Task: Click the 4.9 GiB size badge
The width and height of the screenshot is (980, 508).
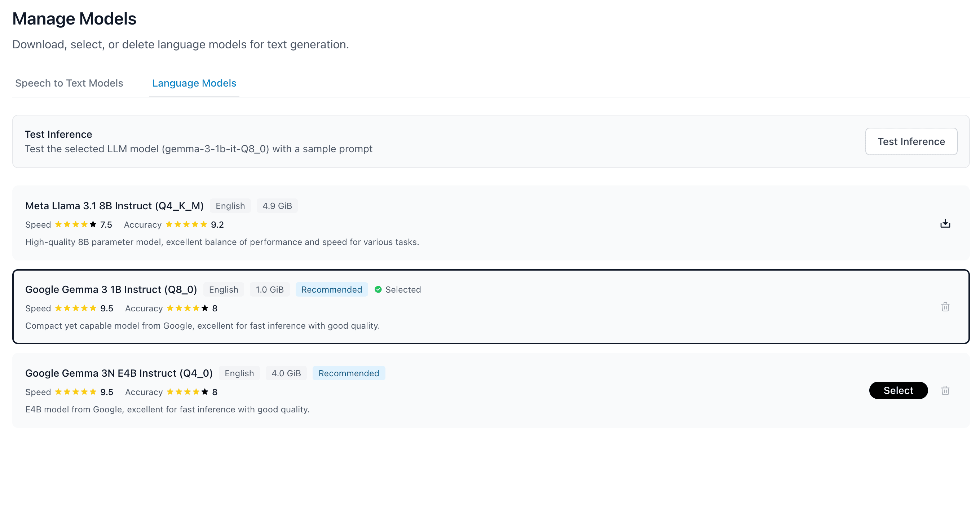Action: [x=277, y=206]
